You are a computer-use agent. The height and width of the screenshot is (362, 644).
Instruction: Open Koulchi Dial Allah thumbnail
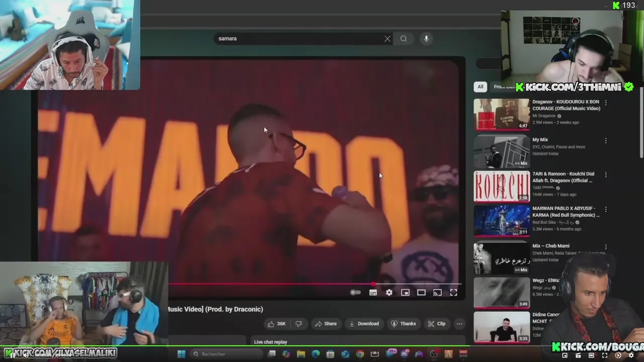[502, 186]
